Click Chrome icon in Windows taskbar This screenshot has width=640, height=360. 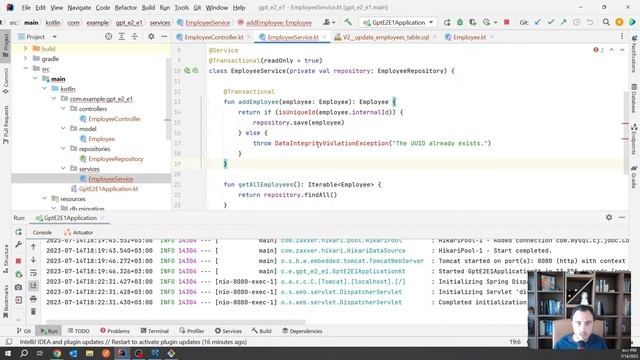(x=57, y=353)
